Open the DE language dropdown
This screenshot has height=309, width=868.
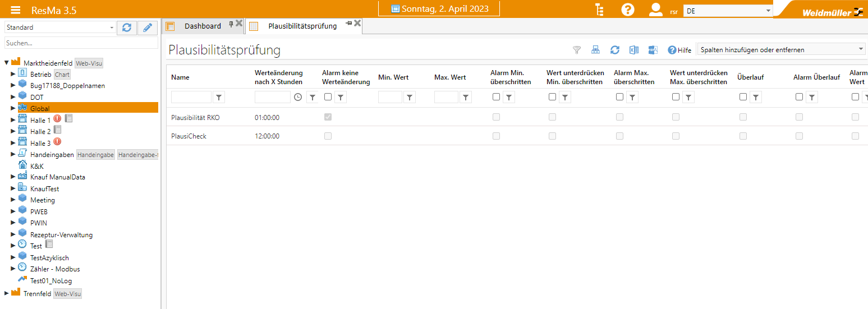point(728,11)
